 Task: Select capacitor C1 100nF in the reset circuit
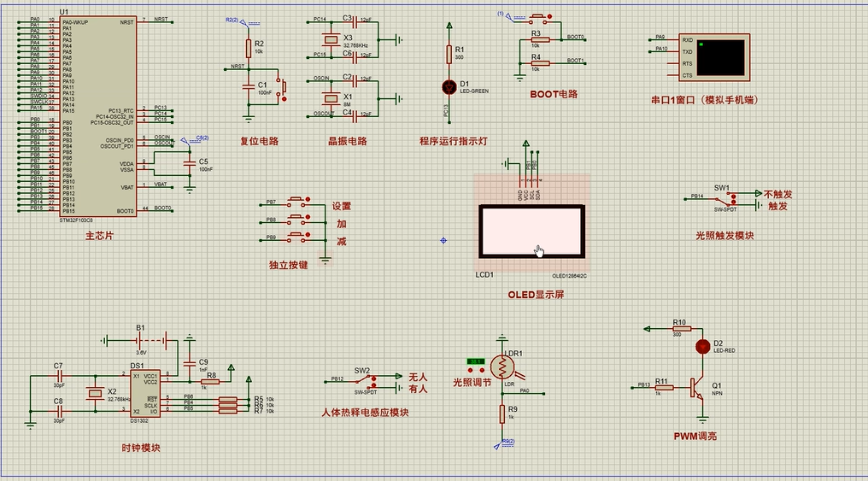[249, 86]
